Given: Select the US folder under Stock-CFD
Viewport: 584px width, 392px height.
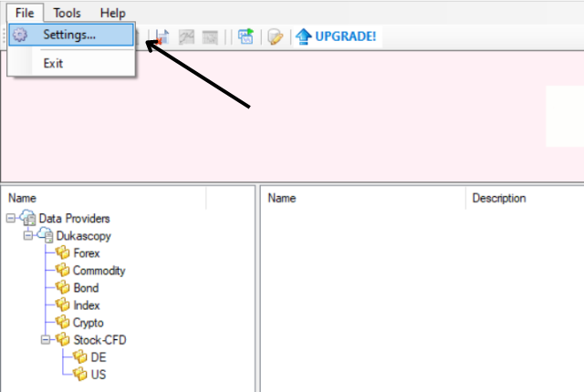Looking at the screenshot, I should pos(99,375).
